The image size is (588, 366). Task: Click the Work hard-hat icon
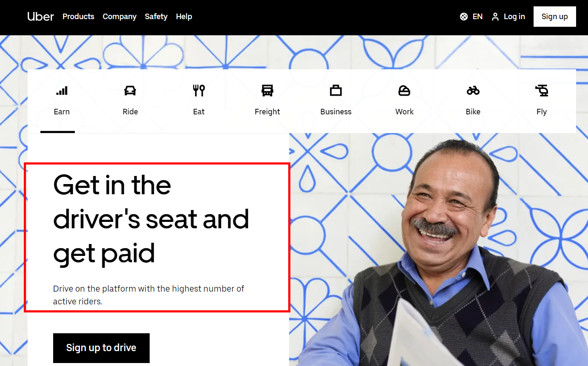404,91
